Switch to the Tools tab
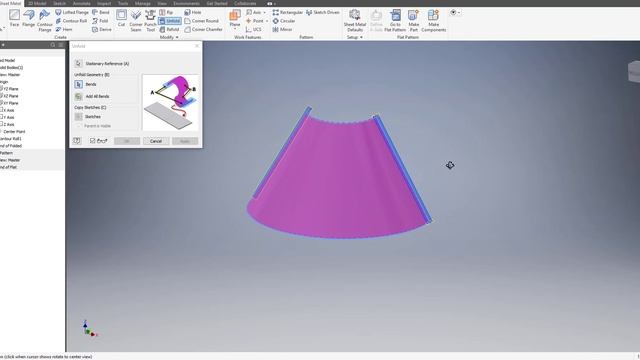 [x=123, y=3]
